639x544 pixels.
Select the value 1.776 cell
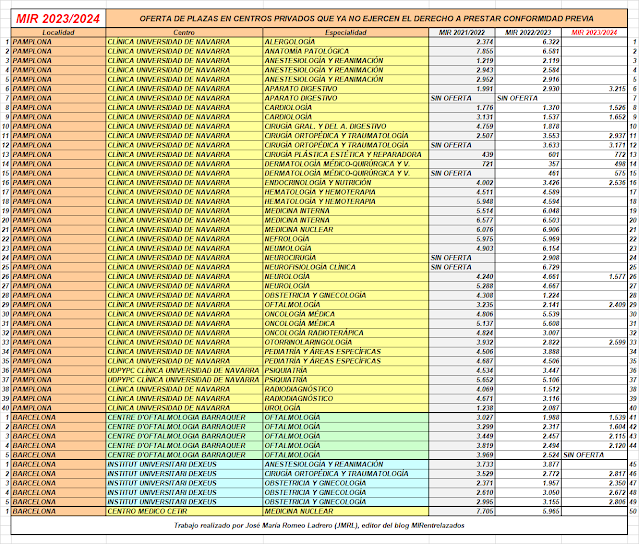point(462,108)
